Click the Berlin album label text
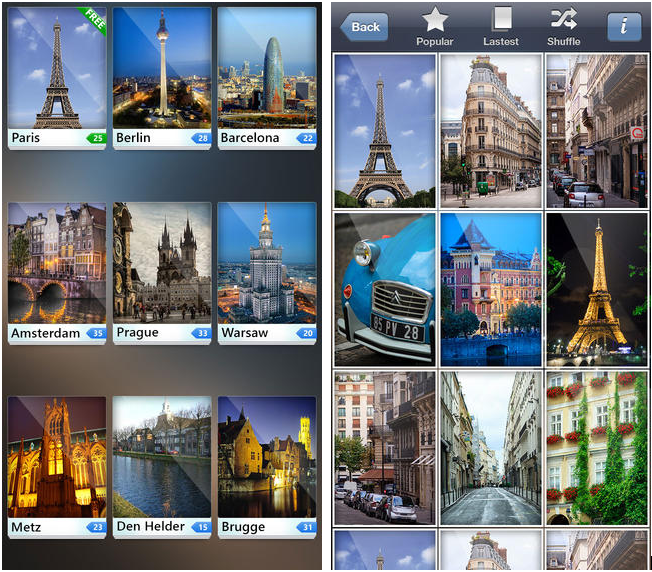Image resolution: width=652 pixels, height=572 pixels. click(133, 138)
